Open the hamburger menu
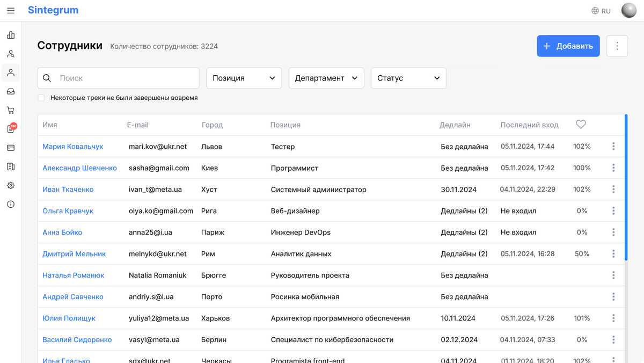 coord(11,11)
